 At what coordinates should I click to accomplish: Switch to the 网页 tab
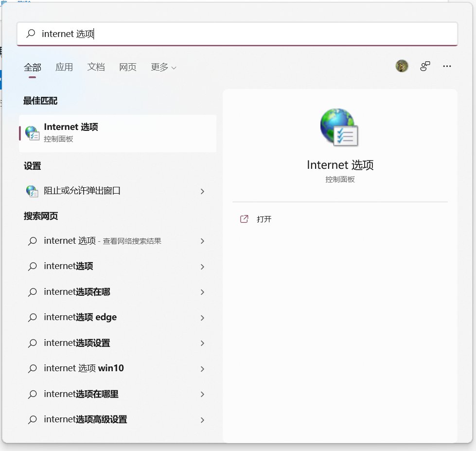pyautogui.click(x=127, y=67)
